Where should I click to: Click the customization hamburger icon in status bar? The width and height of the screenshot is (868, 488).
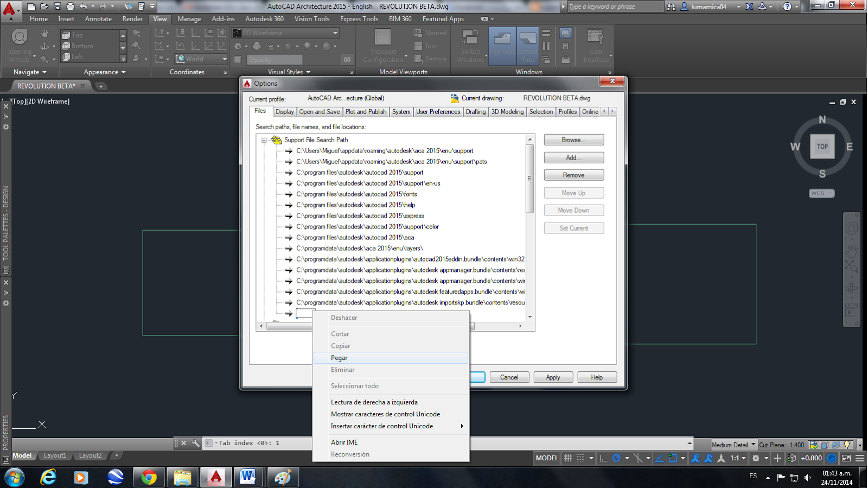pos(859,458)
